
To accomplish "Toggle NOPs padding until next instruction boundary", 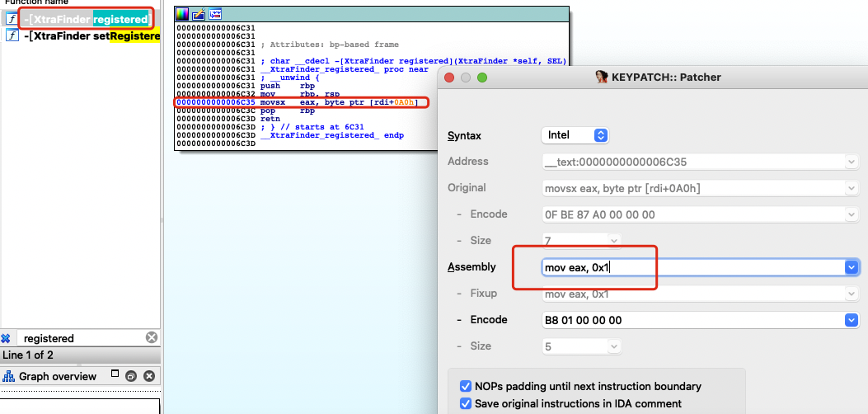I will 466,386.
